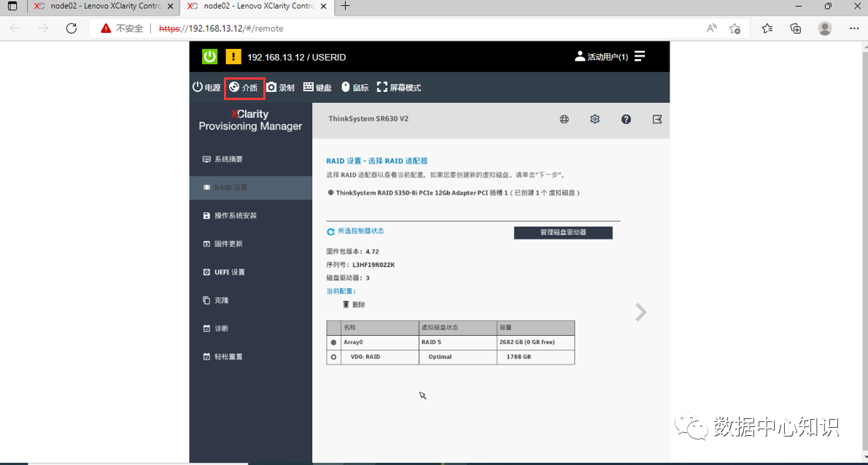The image size is (868, 465).
Task: Select 系统摘要 in the sidebar
Action: [251, 159]
